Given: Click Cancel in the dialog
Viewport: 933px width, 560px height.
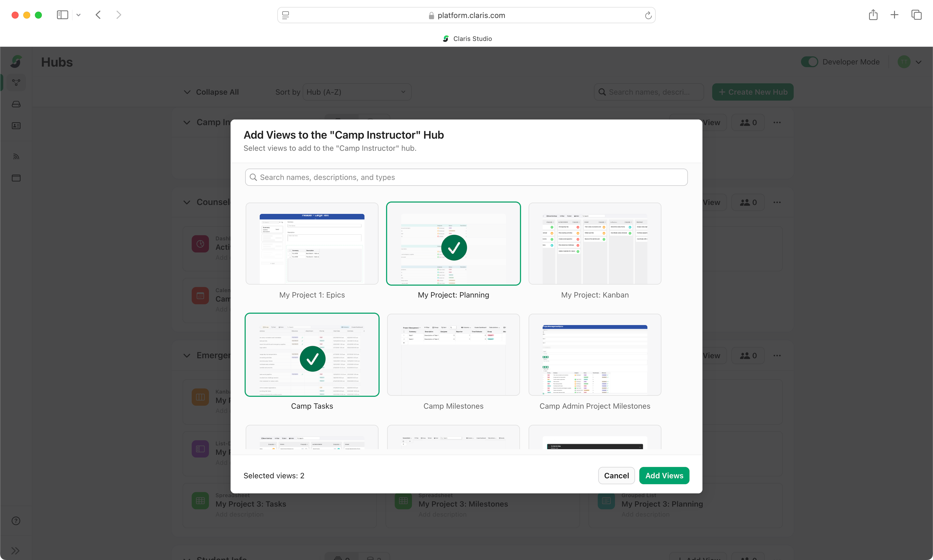Looking at the screenshot, I should pos(616,475).
